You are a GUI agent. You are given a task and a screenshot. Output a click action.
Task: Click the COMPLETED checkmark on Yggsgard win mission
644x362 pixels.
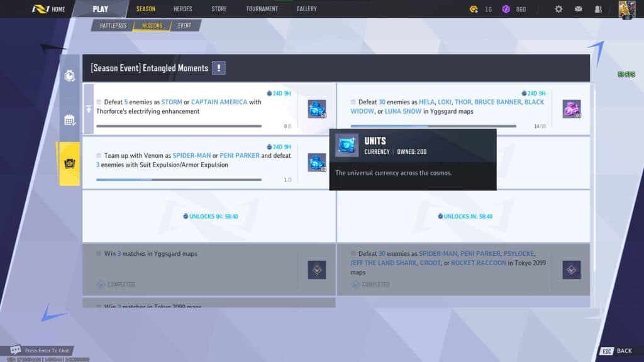pyautogui.click(x=100, y=284)
